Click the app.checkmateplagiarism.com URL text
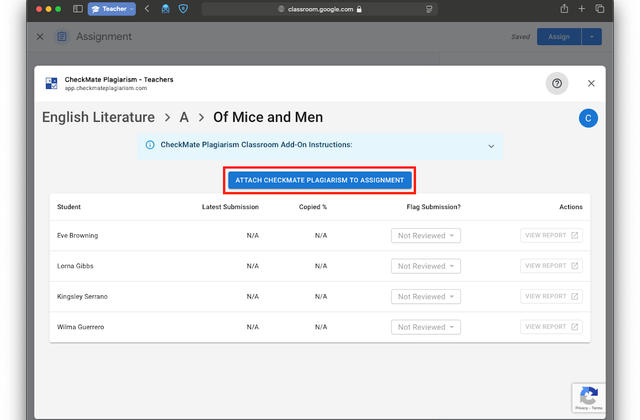This screenshot has width=640, height=420. click(106, 88)
